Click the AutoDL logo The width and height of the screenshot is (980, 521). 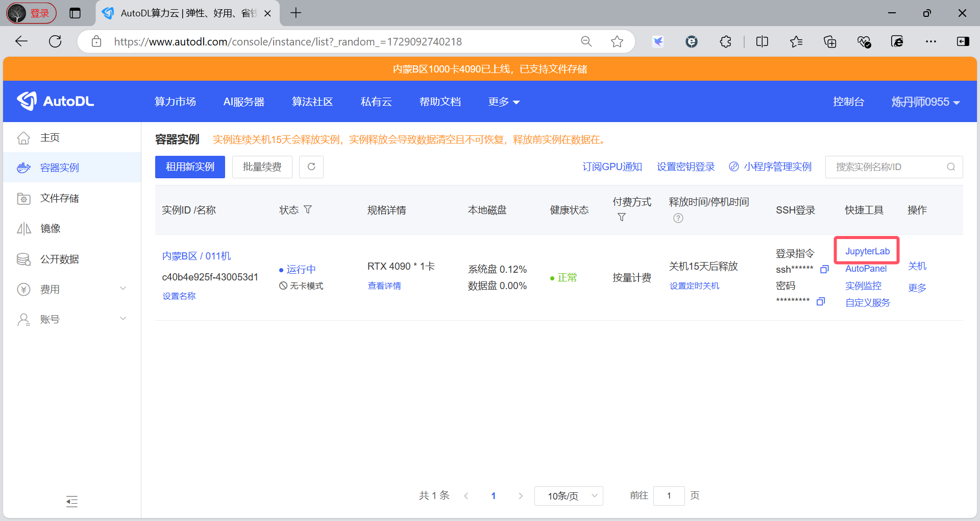click(56, 101)
